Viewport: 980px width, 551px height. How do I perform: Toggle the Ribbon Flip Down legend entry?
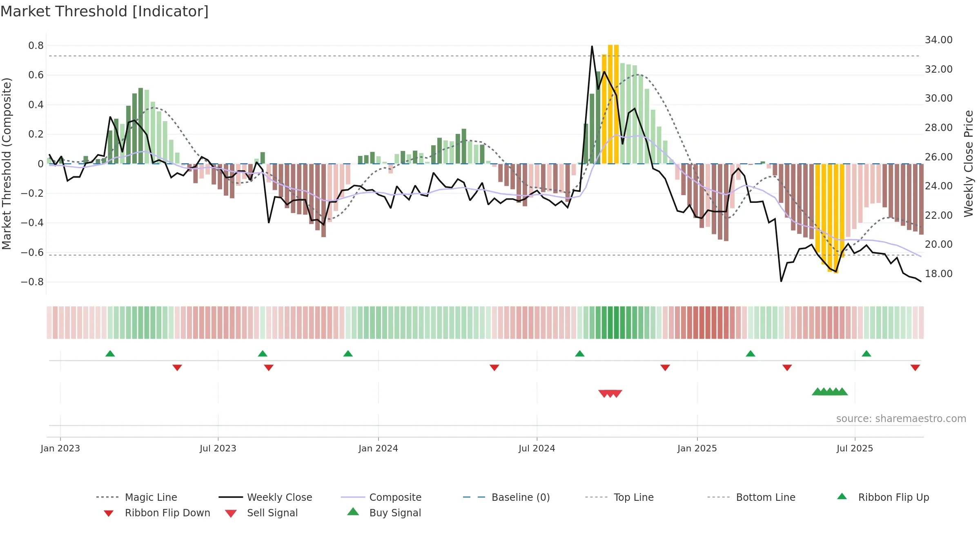point(156,513)
